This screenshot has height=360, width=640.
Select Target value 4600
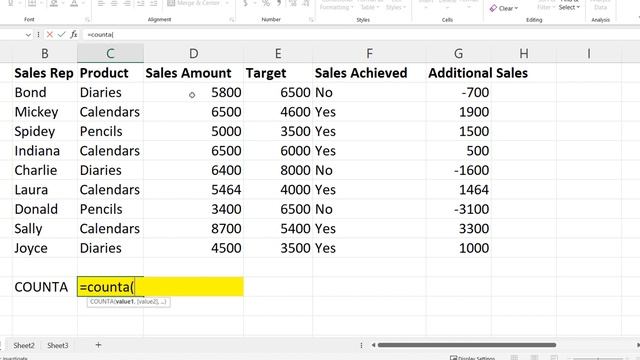coord(278,112)
